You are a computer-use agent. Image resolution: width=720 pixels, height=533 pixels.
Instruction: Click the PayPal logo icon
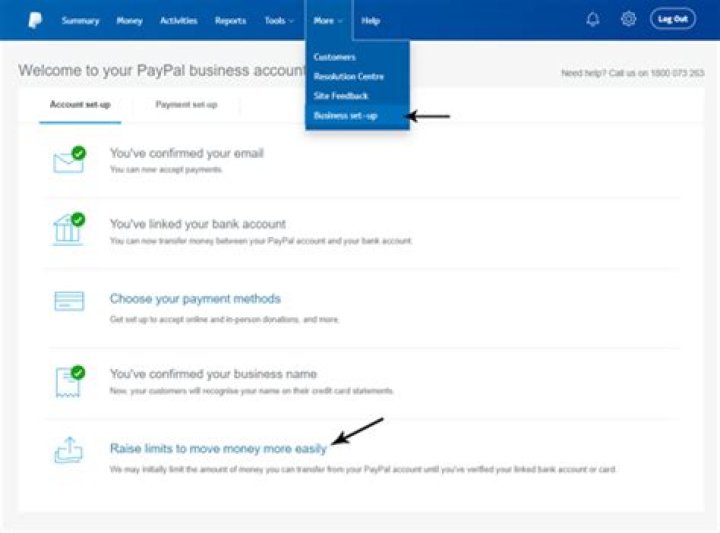point(35,20)
